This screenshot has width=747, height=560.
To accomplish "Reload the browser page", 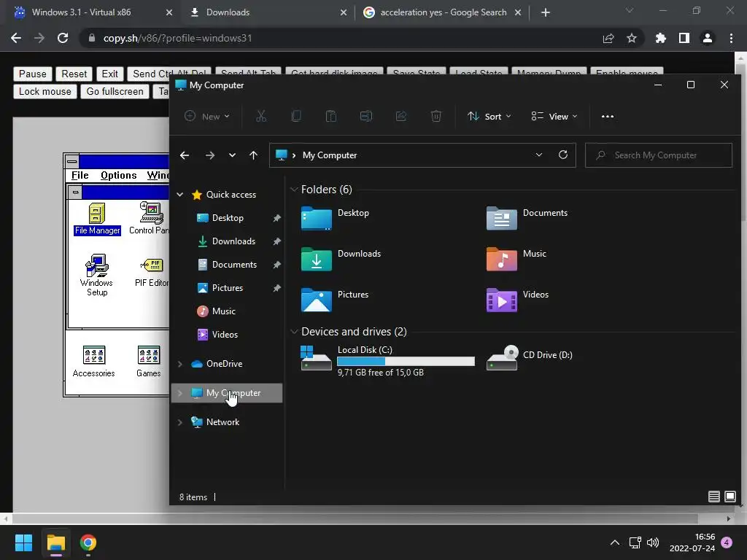I will point(63,38).
